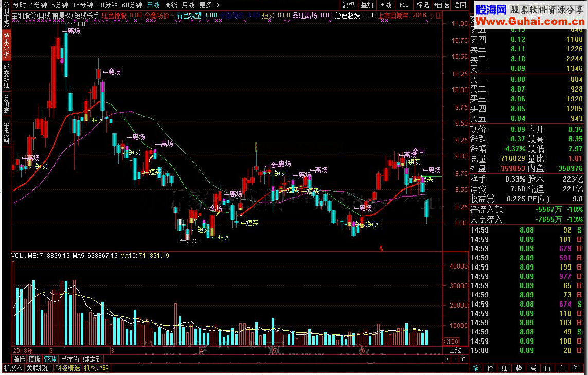This screenshot has width=588, height=375.
Task: Open 成交明细 sidebar tab
Action: (x=6, y=76)
